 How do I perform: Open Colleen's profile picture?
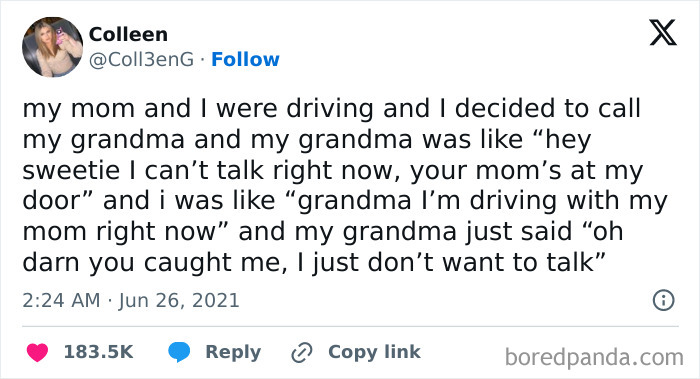53,47
